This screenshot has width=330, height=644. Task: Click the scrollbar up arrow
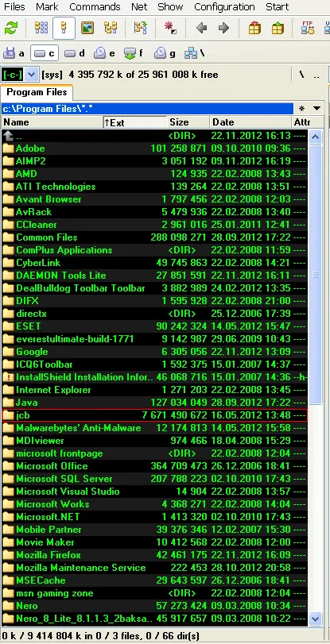click(316, 137)
